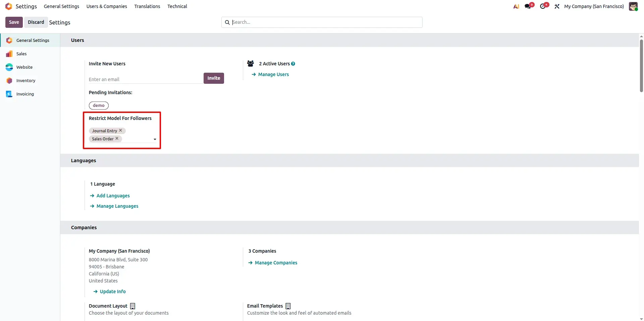Open the Technical menu
The width and height of the screenshot is (644, 321).
tap(177, 6)
